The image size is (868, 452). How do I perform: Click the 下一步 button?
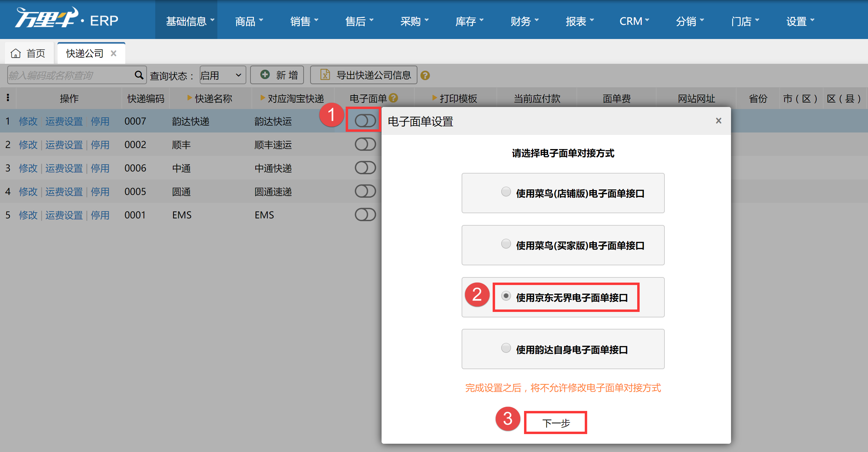(x=555, y=423)
